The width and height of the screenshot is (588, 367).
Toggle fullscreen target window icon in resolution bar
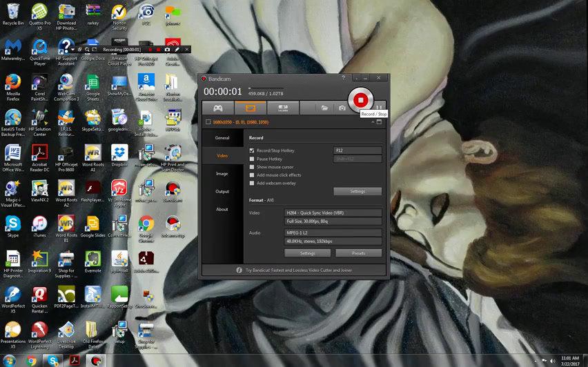point(379,122)
